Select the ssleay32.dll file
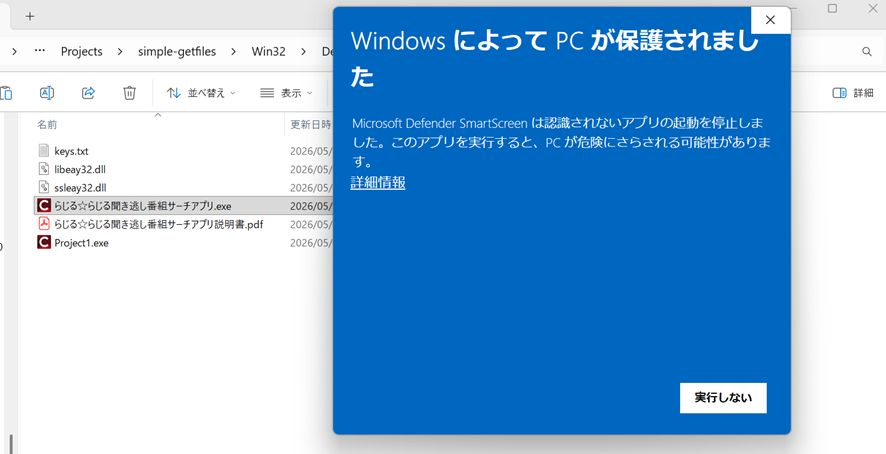The image size is (886, 454). pos(80,187)
